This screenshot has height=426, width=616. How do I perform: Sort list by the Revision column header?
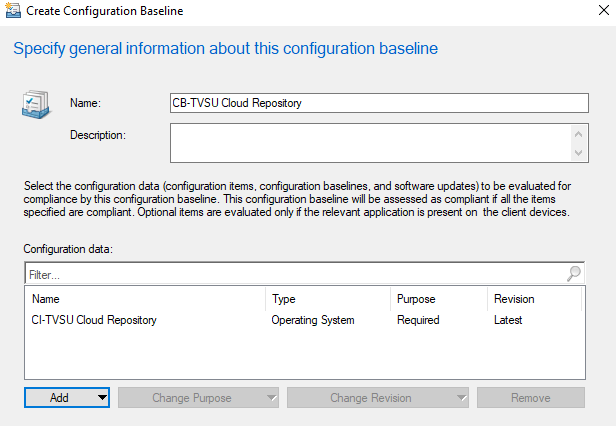(x=534, y=298)
